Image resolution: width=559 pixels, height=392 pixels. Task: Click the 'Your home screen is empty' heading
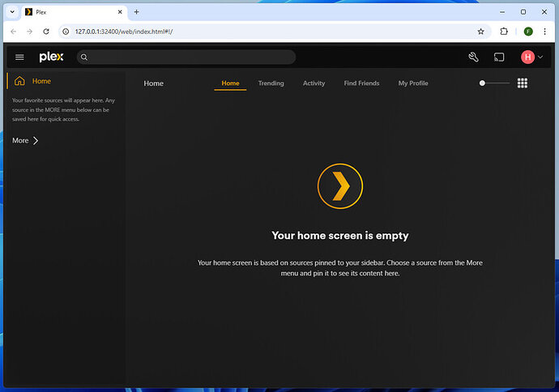[340, 236]
